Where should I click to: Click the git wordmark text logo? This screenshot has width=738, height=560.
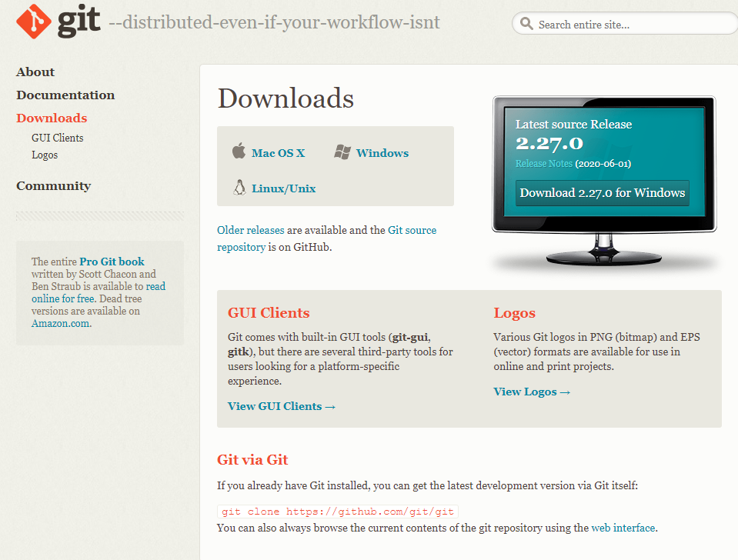tap(78, 22)
